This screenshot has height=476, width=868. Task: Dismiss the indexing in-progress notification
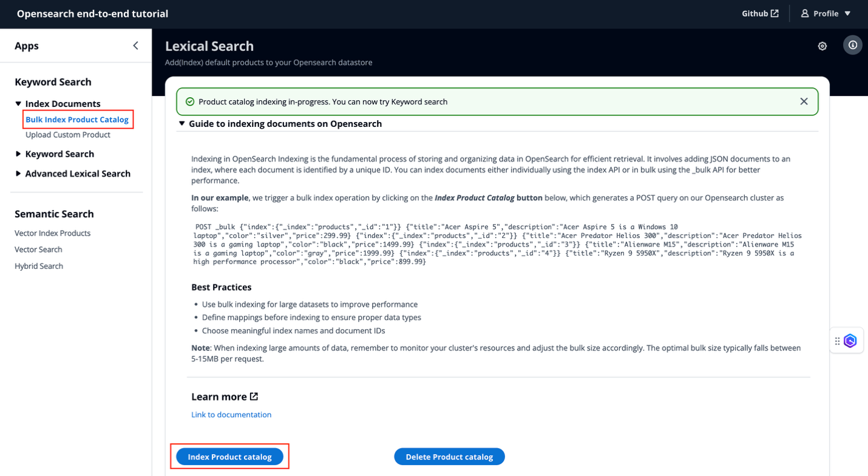point(804,101)
